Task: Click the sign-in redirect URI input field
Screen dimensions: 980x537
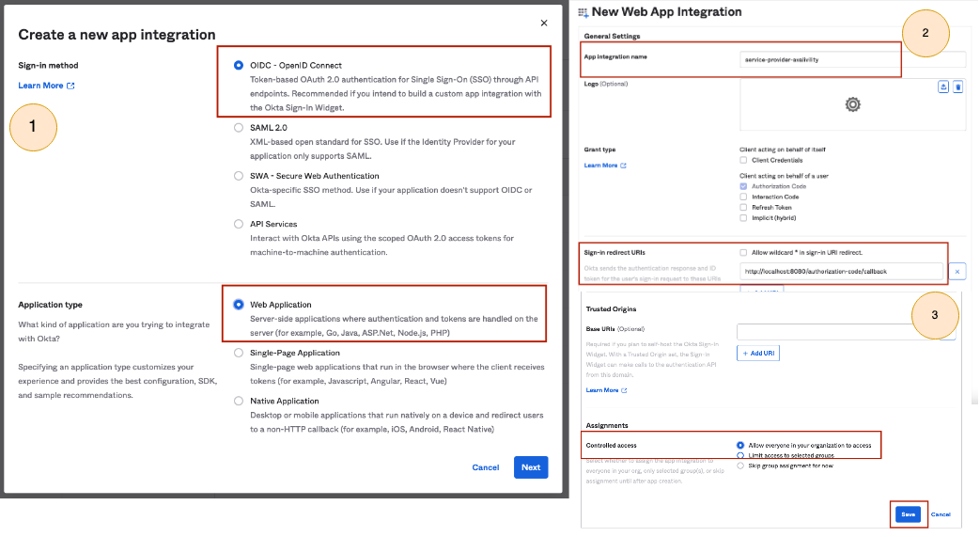Action: [x=841, y=272]
